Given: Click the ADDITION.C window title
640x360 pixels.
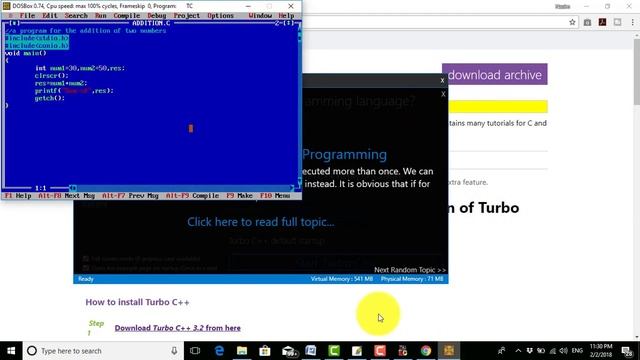Looking at the screenshot, I should coord(151,23).
